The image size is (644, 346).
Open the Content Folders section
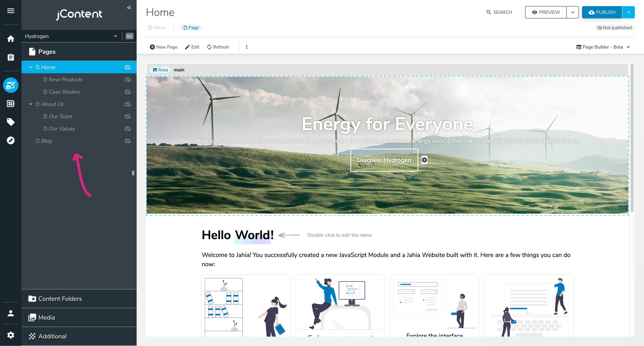tap(60, 299)
